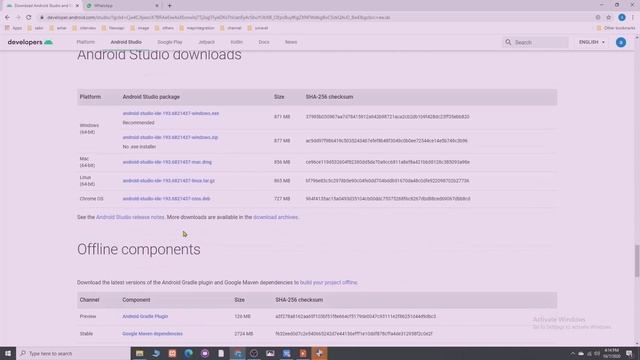
Task: Open the Kotlin nav item
Action: (236, 42)
